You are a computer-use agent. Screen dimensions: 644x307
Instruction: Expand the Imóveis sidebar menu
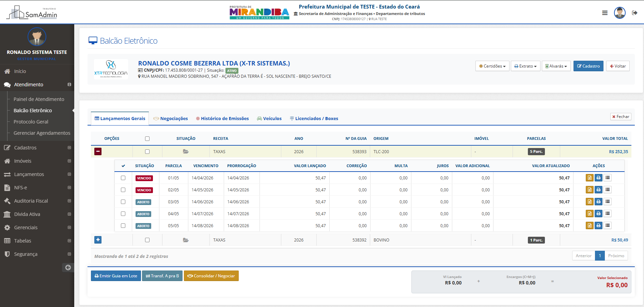pyautogui.click(x=37, y=161)
